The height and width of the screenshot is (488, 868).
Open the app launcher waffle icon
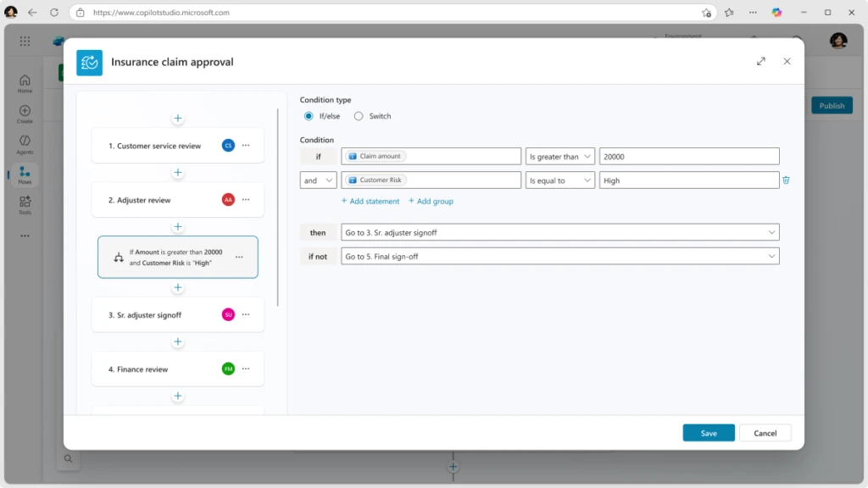tap(24, 41)
